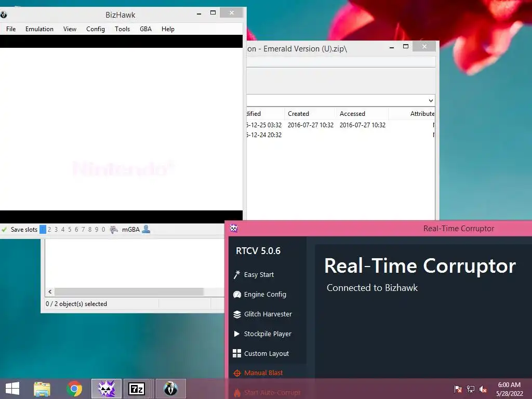Viewport: 532px width, 399px height.
Task: Open the Tools menu in BizHawk
Action: pyautogui.click(x=122, y=29)
